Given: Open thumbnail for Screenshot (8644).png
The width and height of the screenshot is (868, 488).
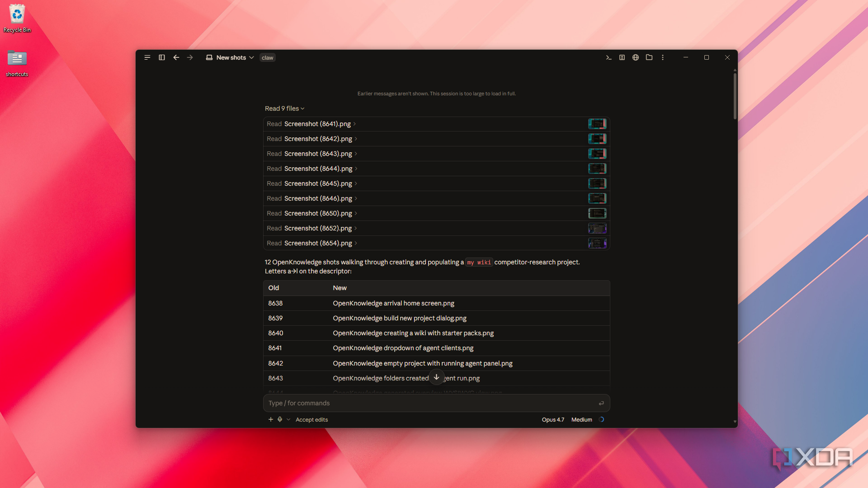Looking at the screenshot, I should point(597,169).
